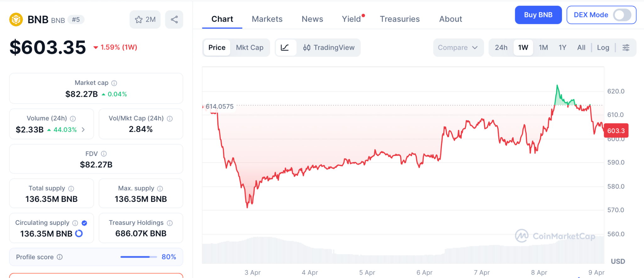This screenshot has height=278, width=644.
Task: Switch to the TradingView chart
Action: pos(329,47)
